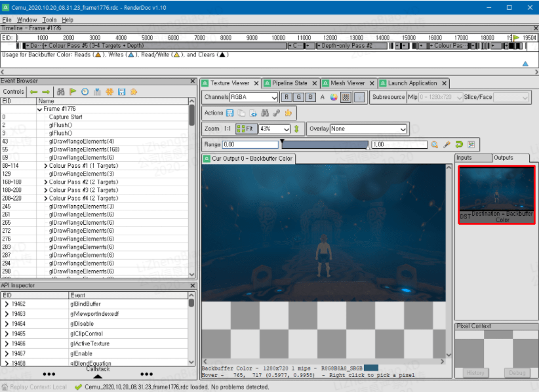This screenshot has height=392, width=539.
Task: Toggle the B blue channel button
Action: point(310,97)
